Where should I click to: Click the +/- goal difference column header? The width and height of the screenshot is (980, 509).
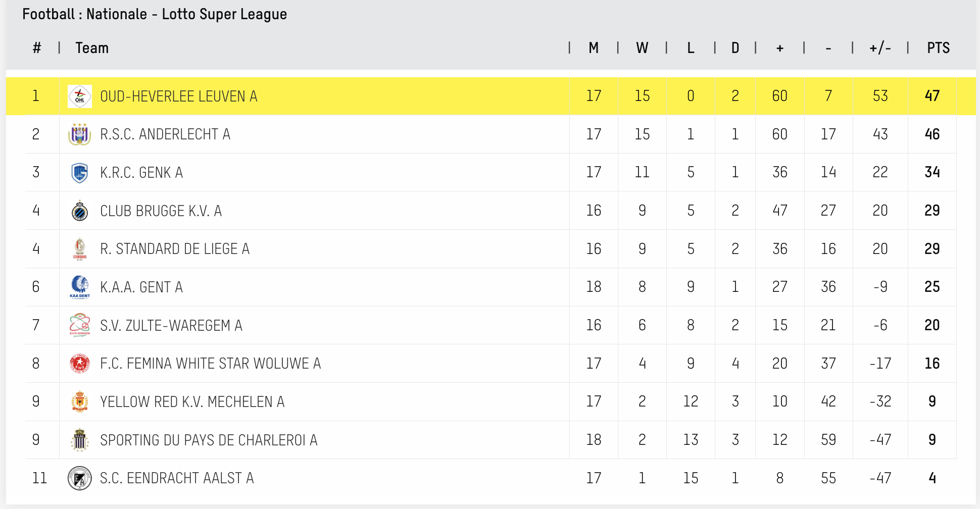pos(880,48)
